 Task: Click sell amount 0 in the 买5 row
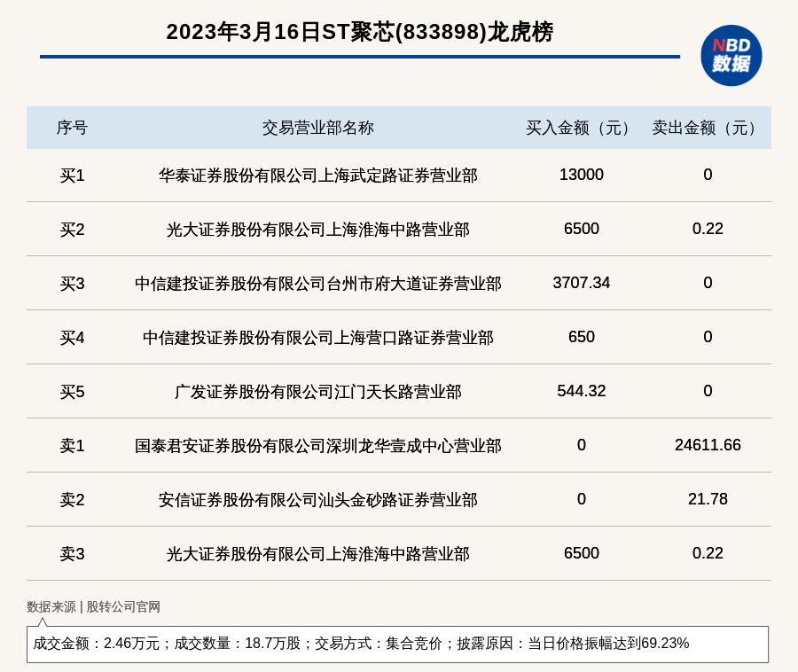coord(708,391)
